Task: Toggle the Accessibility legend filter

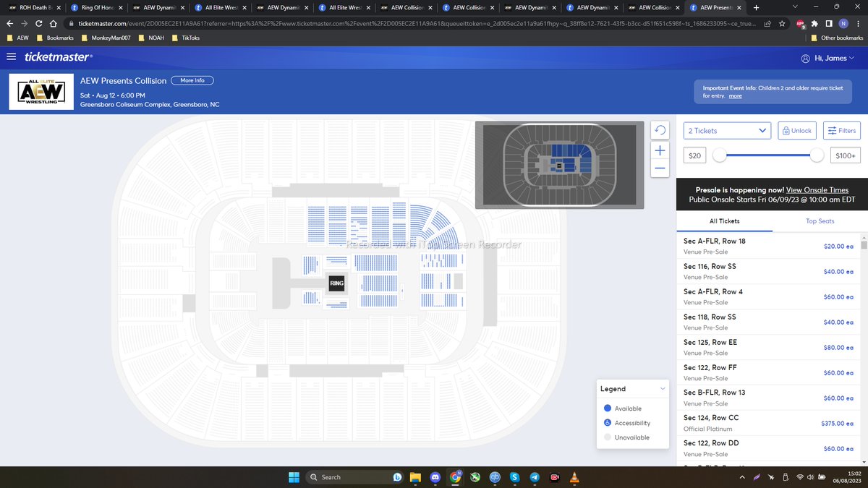Action: [607, 423]
